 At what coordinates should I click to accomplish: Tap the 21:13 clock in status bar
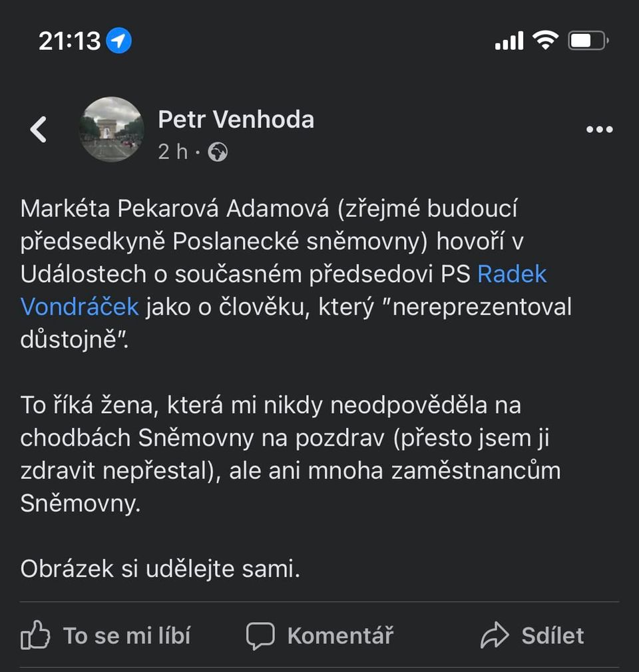click(69, 41)
